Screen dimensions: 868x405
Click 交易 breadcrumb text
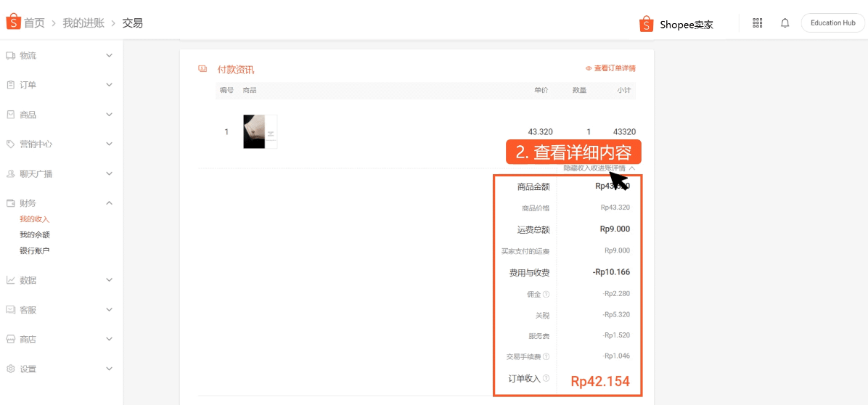pos(133,23)
